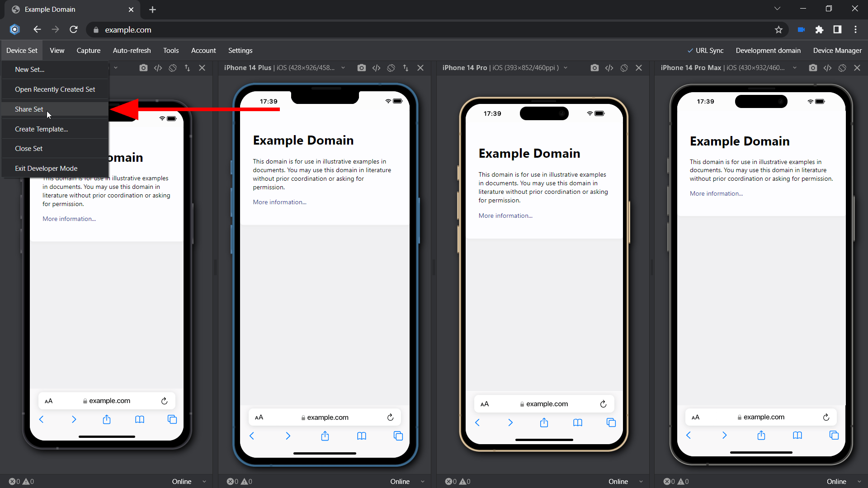Toggle the URL Sync checkmark
This screenshot has height=488, width=868.
click(x=690, y=50)
